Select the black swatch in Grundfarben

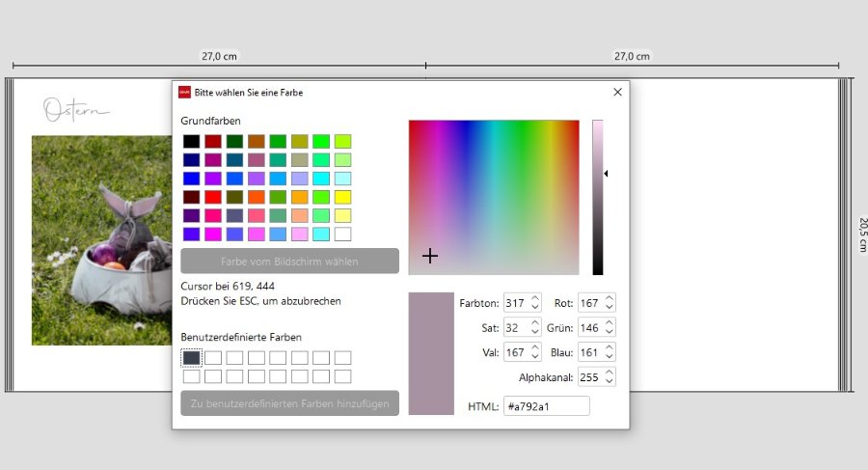tap(191, 142)
